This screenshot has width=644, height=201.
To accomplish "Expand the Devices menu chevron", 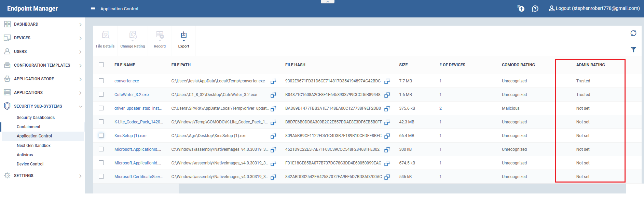I will coord(80,38).
